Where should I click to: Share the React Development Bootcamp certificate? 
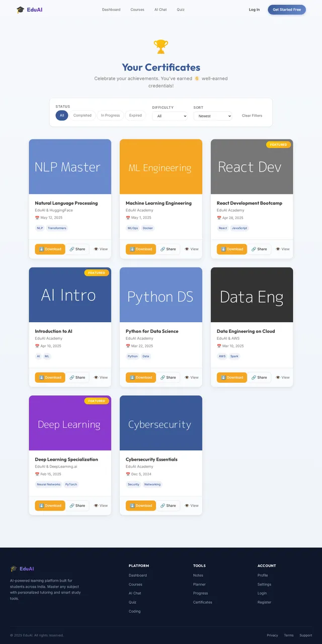click(259, 249)
